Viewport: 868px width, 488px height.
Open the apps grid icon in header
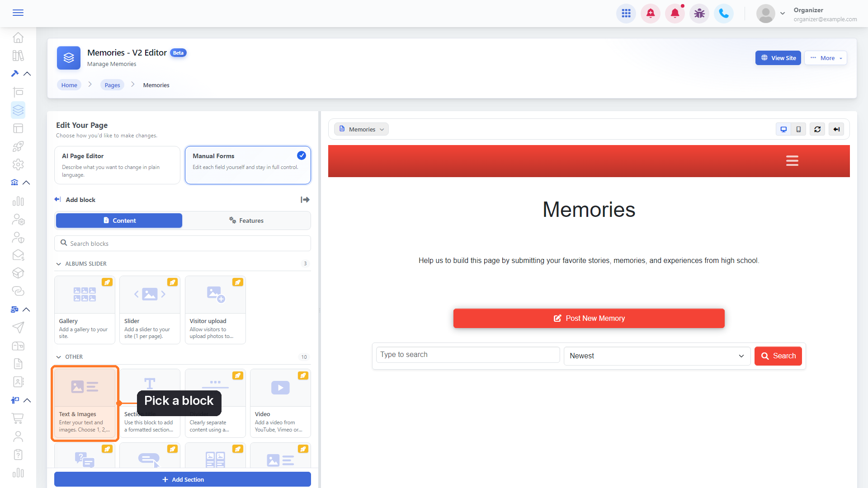[x=626, y=14]
